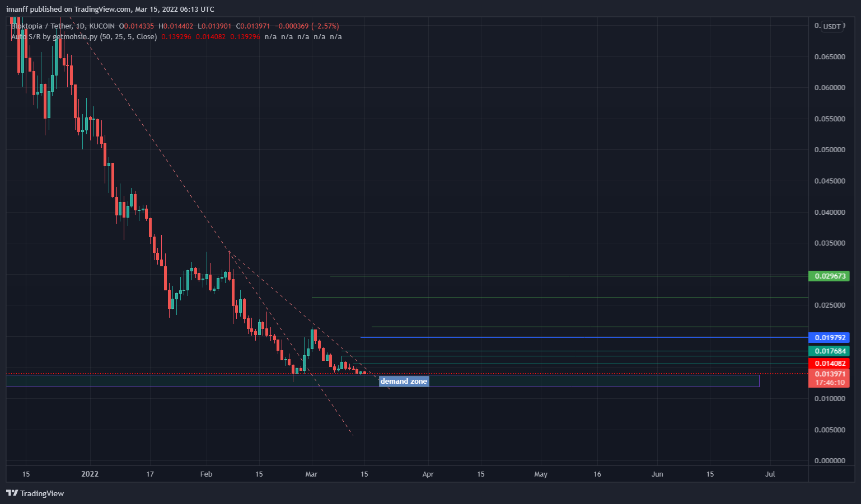Select the white horizontal line at 0.029673

pos(569,276)
